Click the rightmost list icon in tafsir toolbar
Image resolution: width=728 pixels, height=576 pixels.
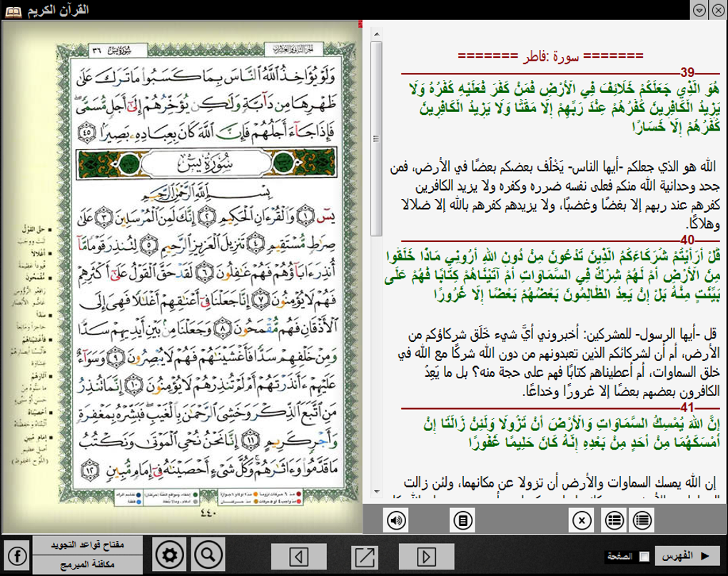(x=642, y=520)
